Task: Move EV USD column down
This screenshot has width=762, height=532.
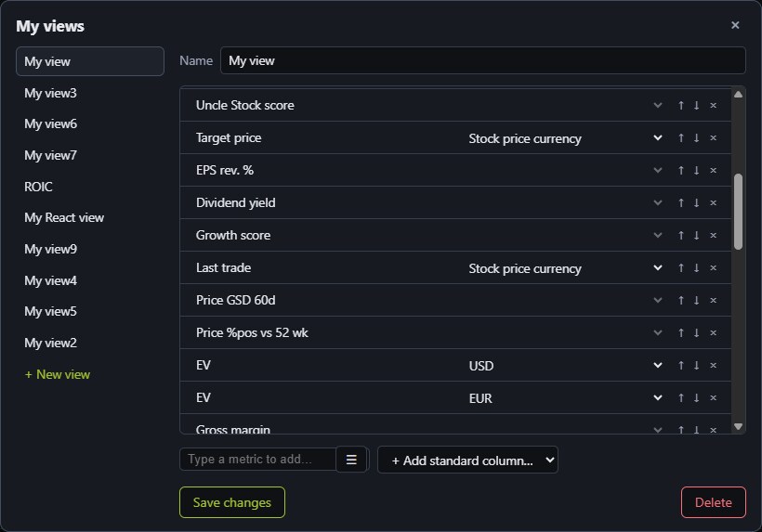Action: click(696, 366)
